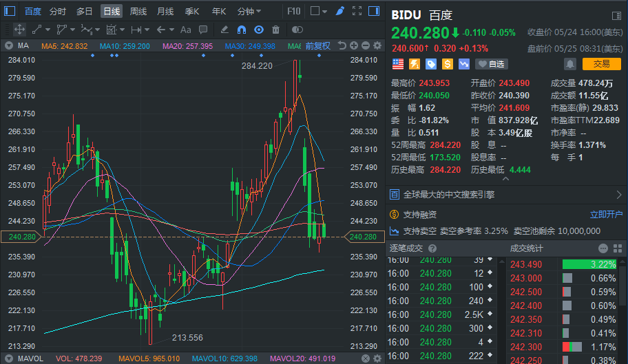The width and height of the screenshot is (628, 364).
Task: Switch to 周线 weekly chart tab
Action: point(138,11)
